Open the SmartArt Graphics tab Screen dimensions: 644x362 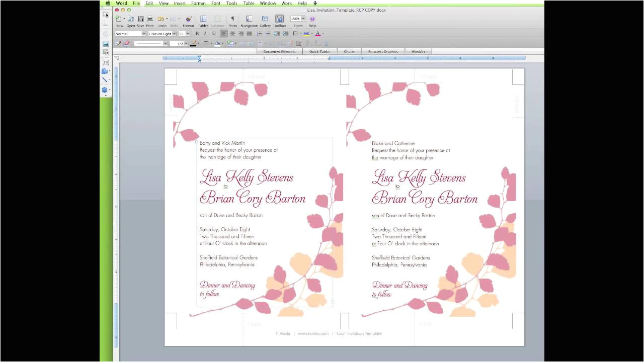[x=383, y=51]
